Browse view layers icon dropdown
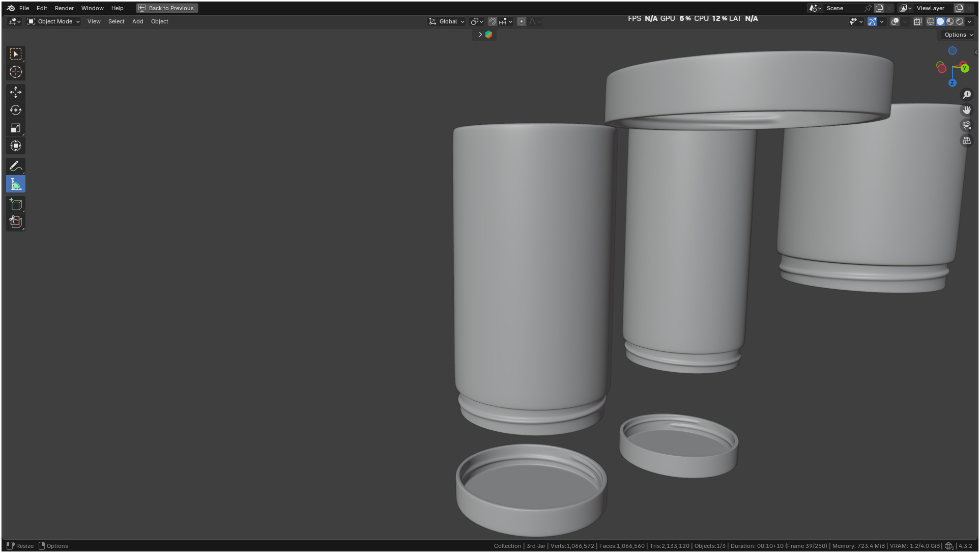The height and width of the screenshot is (553, 980). (x=906, y=8)
